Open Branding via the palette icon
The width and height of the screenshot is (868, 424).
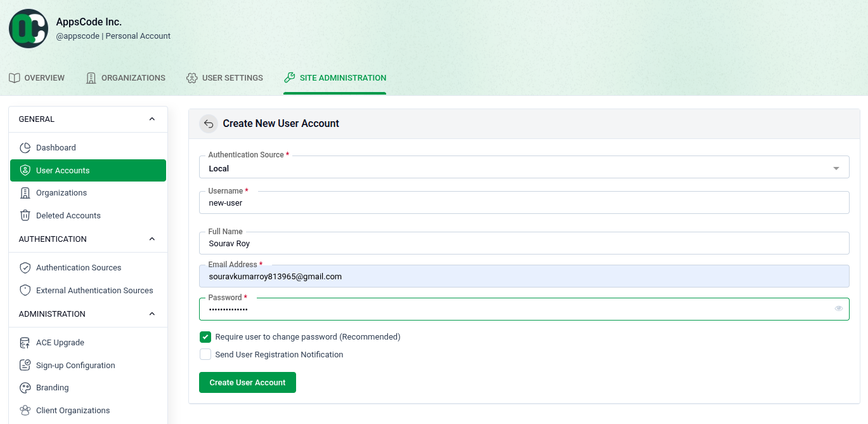(x=24, y=387)
